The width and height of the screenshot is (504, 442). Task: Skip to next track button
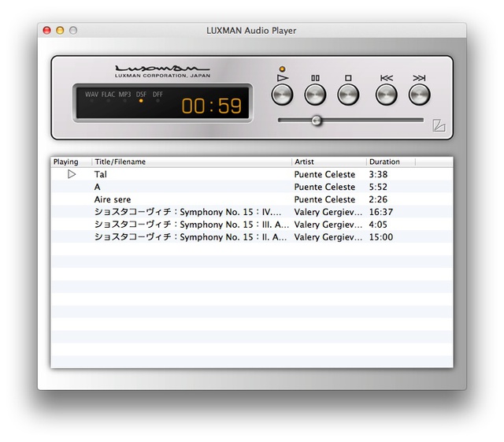(x=419, y=95)
